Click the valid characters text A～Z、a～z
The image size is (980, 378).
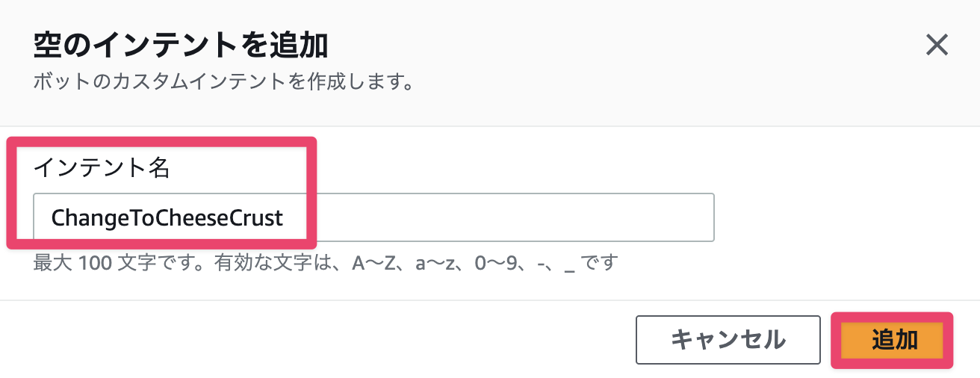point(407,264)
